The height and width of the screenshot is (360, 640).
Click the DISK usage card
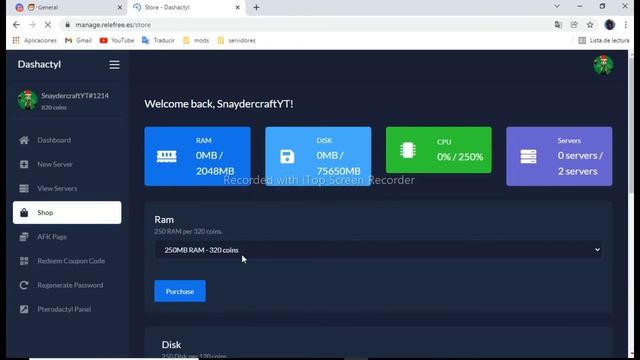(x=318, y=156)
